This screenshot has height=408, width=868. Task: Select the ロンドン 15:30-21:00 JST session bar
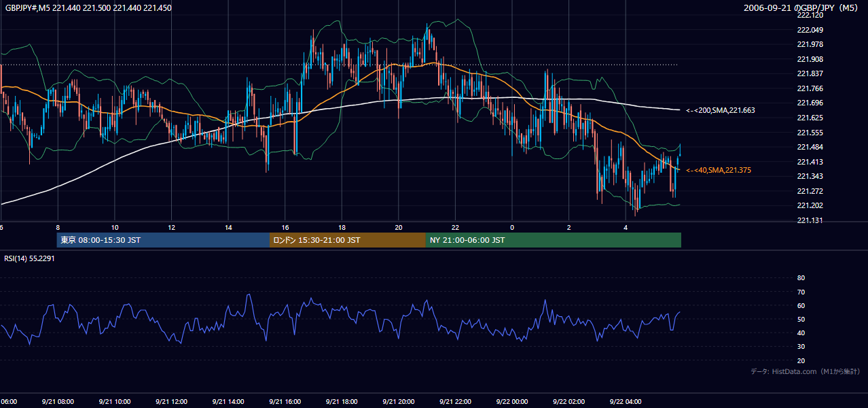click(x=348, y=240)
